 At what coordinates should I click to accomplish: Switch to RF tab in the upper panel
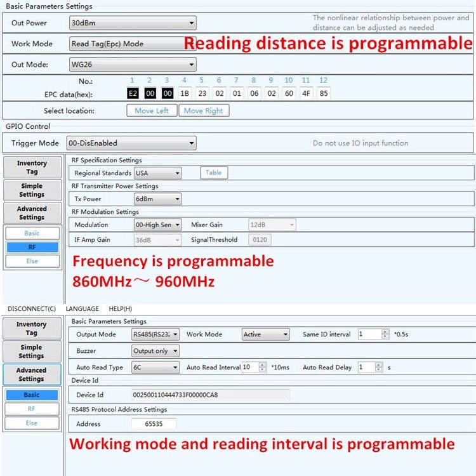coord(32,247)
